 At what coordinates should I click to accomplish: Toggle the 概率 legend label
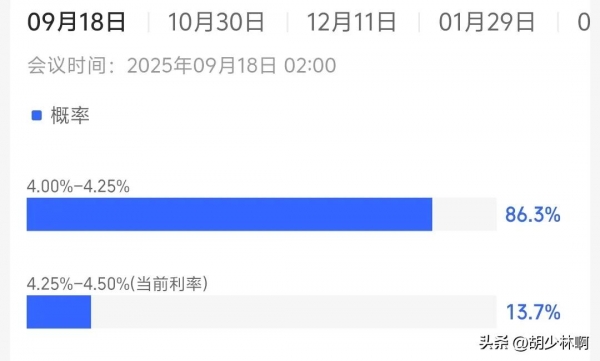[70, 115]
